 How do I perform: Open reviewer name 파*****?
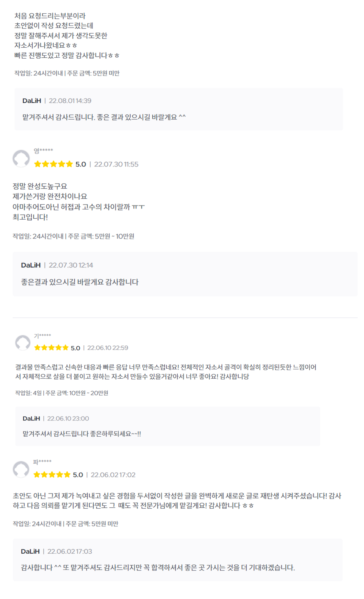click(x=42, y=462)
